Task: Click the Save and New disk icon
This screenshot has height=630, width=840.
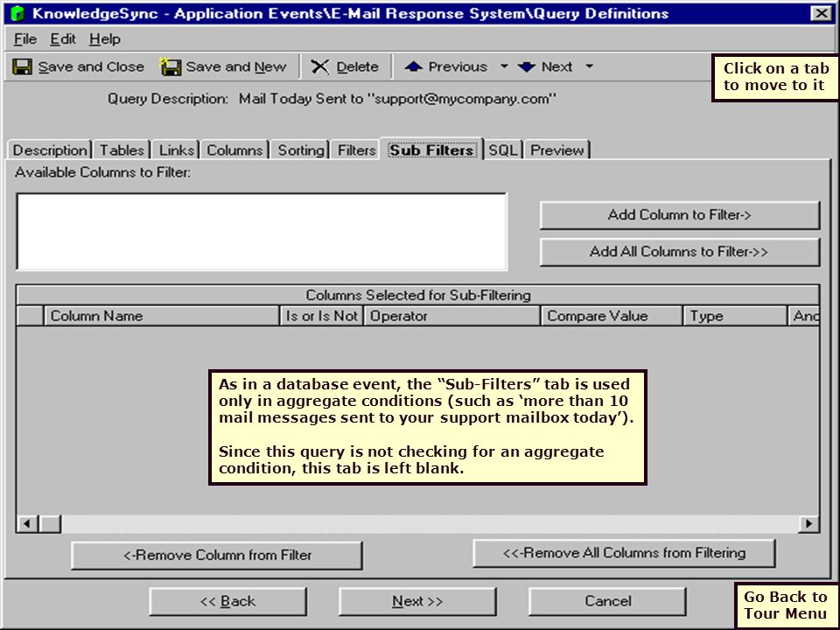Action: pyautogui.click(x=171, y=67)
